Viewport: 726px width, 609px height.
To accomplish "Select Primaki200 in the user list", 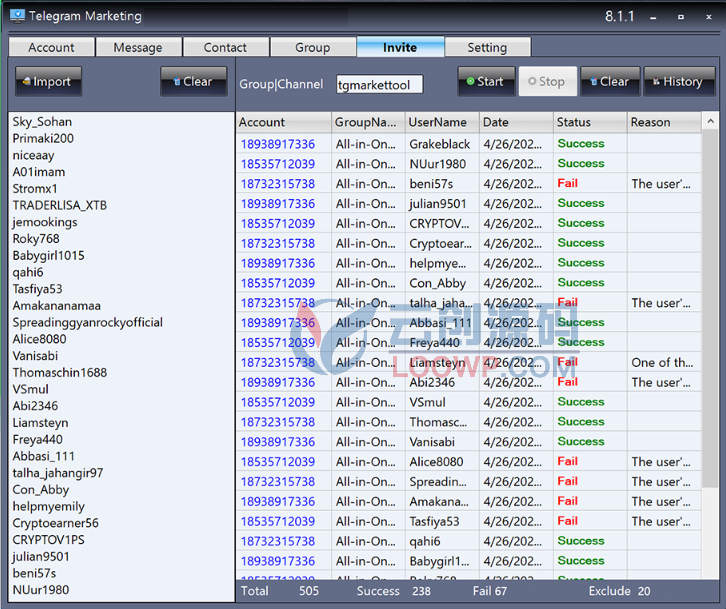I will tap(43, 138).
